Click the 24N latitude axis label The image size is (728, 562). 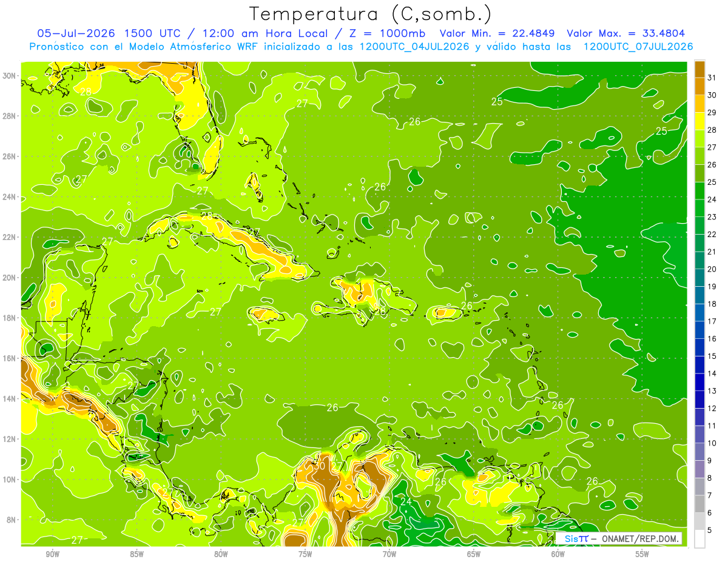[10, 196]
